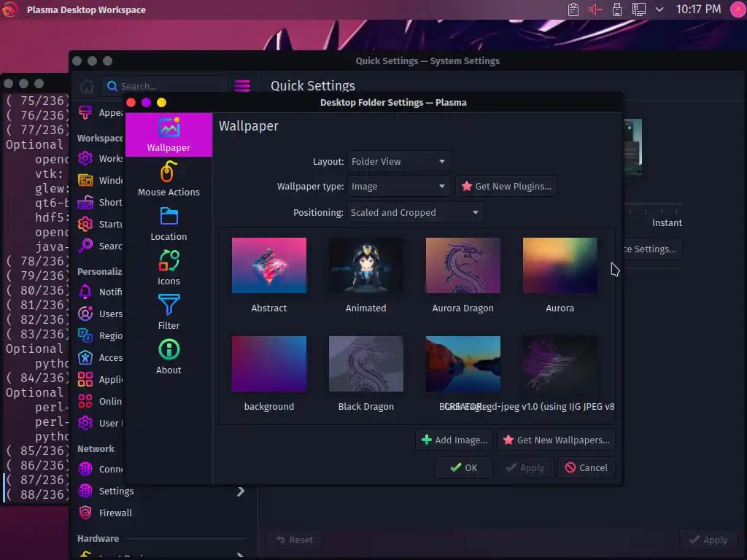The image size is (747, 560).
Task: Expand hidden system tray icons arrow
Action: 659,9
